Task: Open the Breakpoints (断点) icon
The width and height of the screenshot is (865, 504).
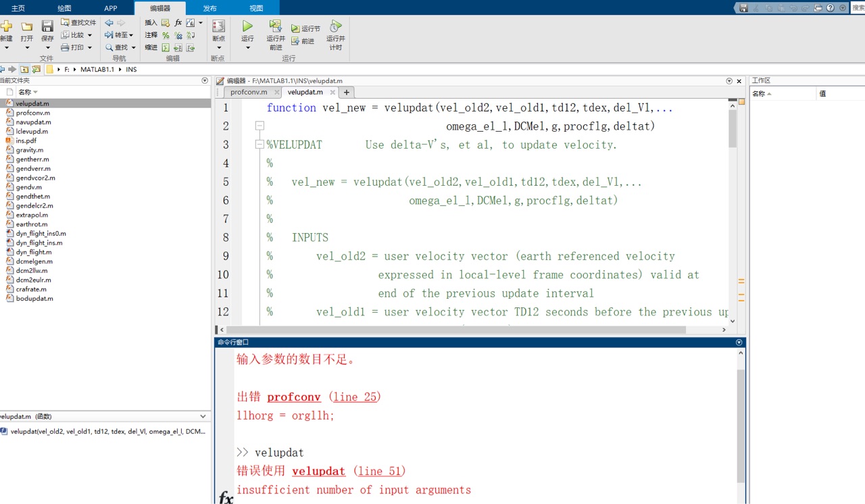Action: 218,26
